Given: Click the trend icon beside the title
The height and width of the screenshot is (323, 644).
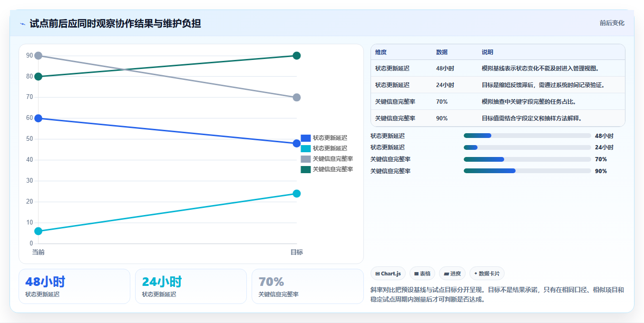Looking at the screenshot, I should click(22, 24).
